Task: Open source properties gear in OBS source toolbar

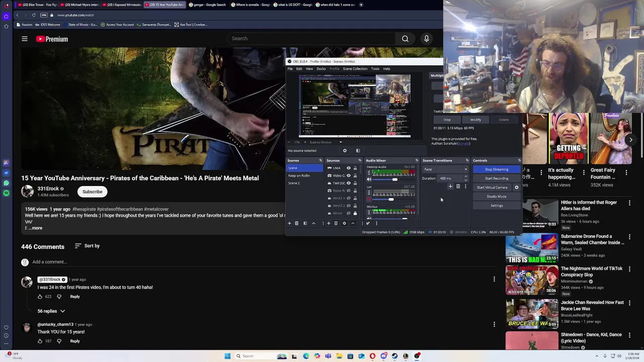Action: point(345,150)
